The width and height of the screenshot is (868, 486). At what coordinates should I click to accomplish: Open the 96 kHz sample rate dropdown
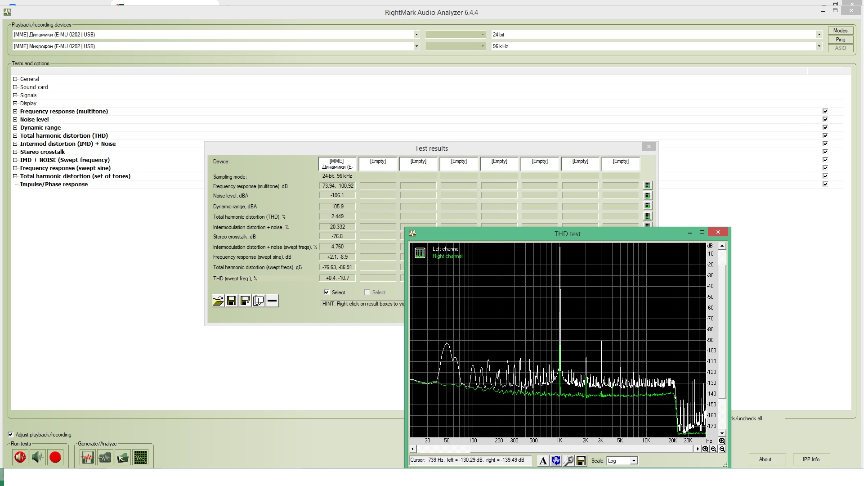pos(819,46)
